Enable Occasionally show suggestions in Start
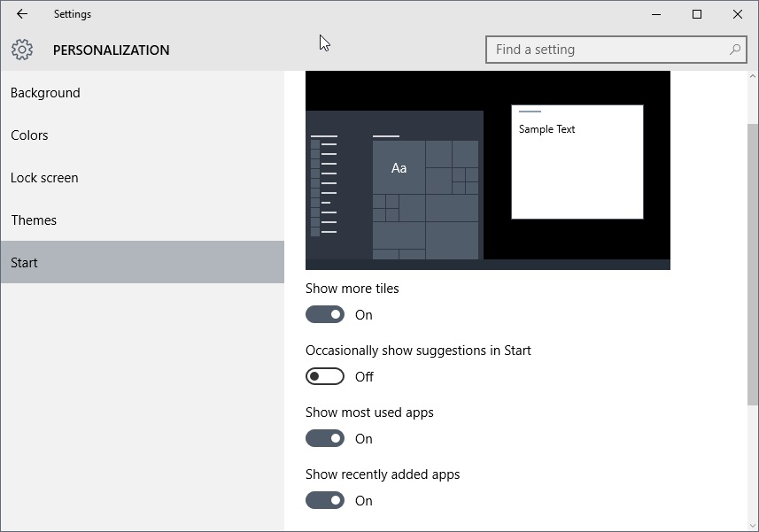This screenshot has width=759, height=532. pyautogui.click(x=325, y=377)
